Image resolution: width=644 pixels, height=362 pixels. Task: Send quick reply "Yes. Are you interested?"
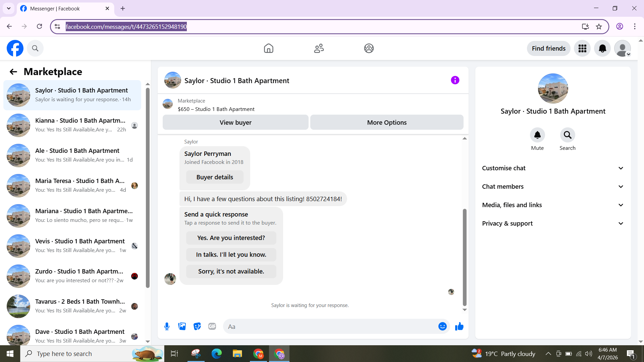pos(231,238)
